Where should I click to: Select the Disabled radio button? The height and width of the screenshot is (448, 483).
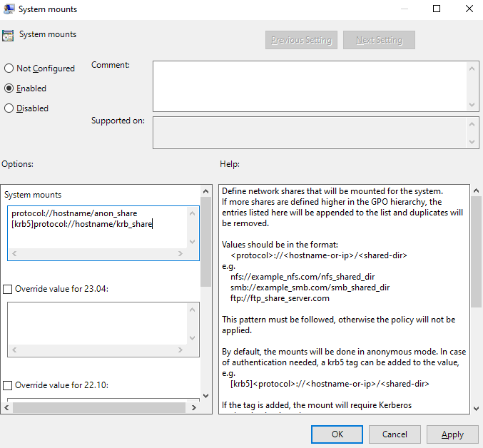pyautogui.click(x=9, y=108)
